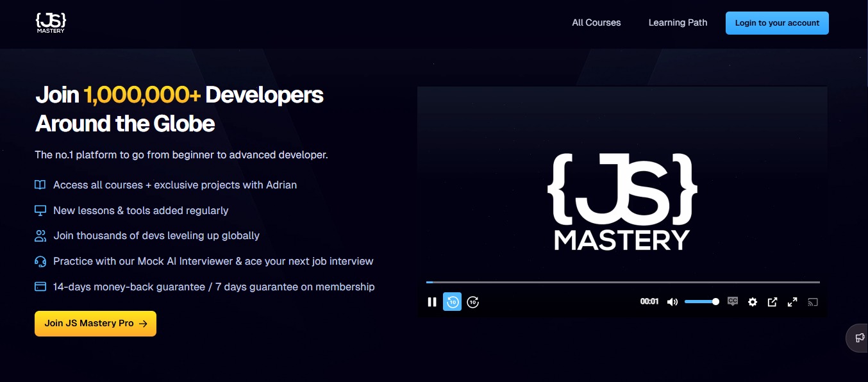Mute the video speaker icon
This screenshot has width=868, height=382.
tap(672, 302)
